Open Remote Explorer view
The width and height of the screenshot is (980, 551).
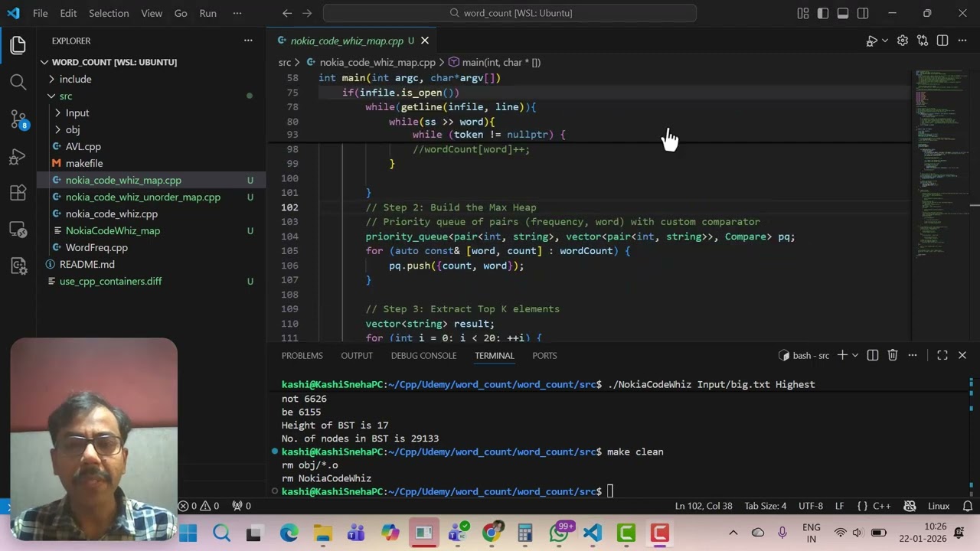pyautogui.click(x=18, y=230)
